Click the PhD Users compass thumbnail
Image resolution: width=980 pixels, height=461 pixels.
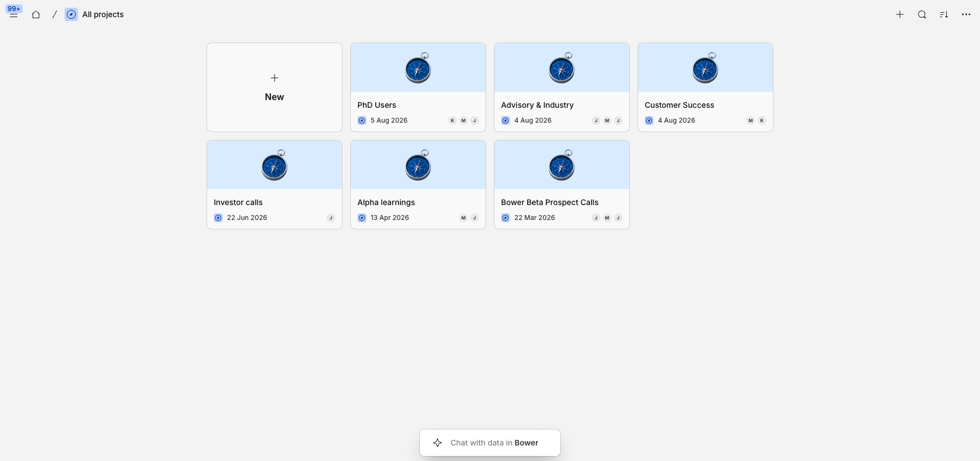click(x=418, y=68)
